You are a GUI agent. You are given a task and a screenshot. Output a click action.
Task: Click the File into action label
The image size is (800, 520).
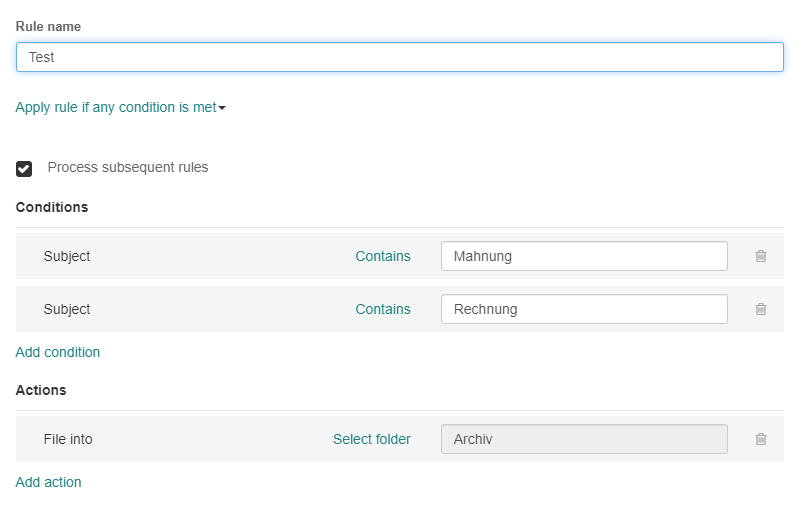[x=68, y=439]
